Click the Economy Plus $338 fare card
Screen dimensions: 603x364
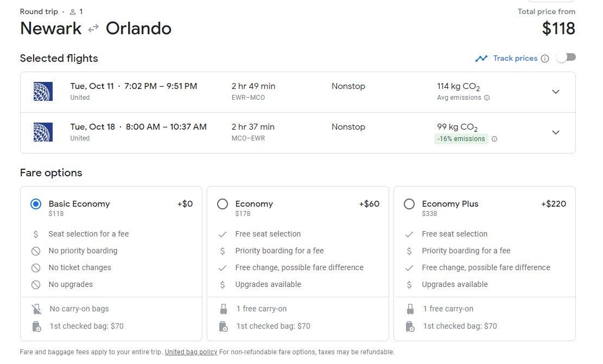485,264
